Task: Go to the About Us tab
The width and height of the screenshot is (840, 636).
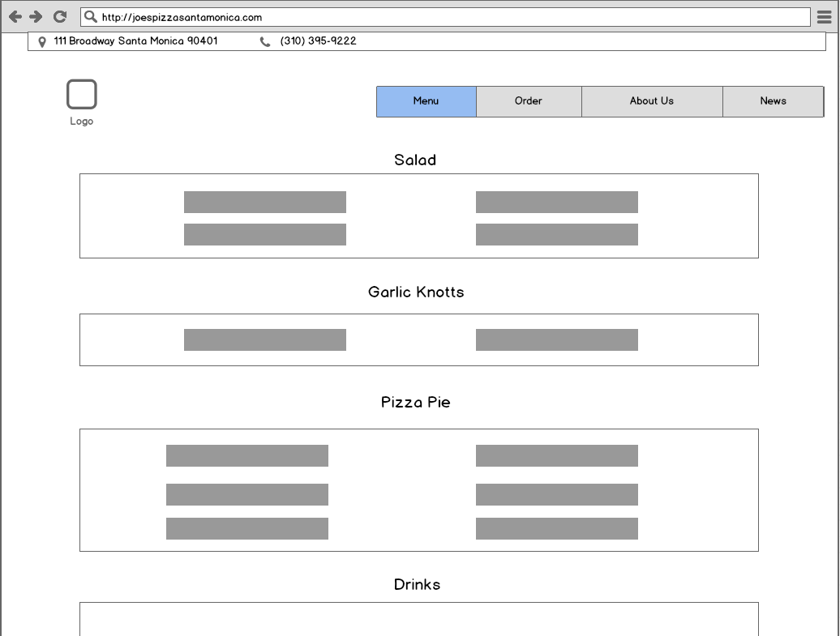Action: (652, 101)
